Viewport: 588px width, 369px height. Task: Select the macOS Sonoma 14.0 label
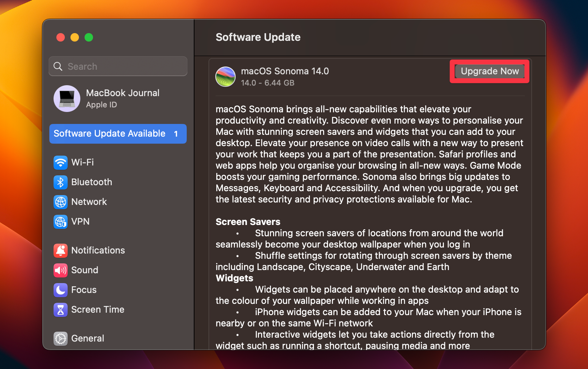[285, 71]
